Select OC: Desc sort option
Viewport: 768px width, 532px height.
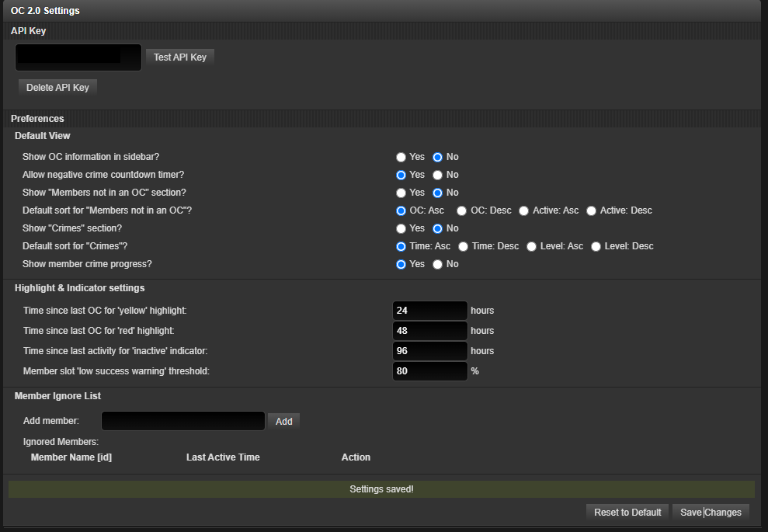461,210
